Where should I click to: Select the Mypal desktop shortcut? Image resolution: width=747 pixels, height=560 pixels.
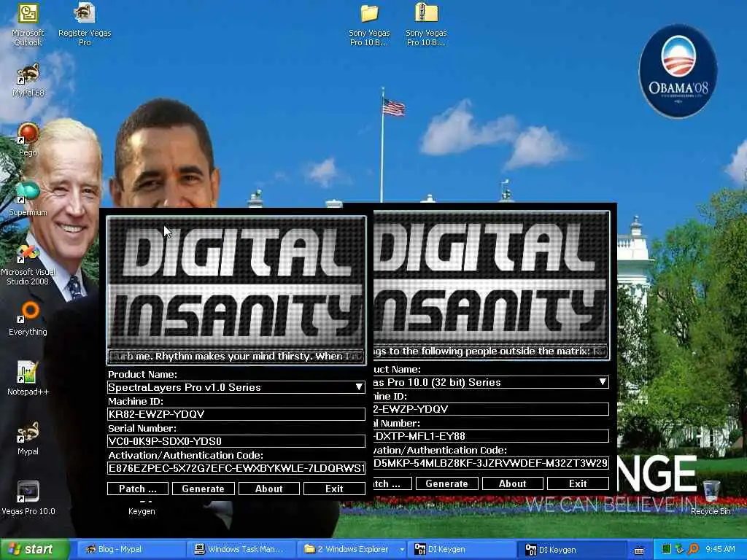point(28,438)
